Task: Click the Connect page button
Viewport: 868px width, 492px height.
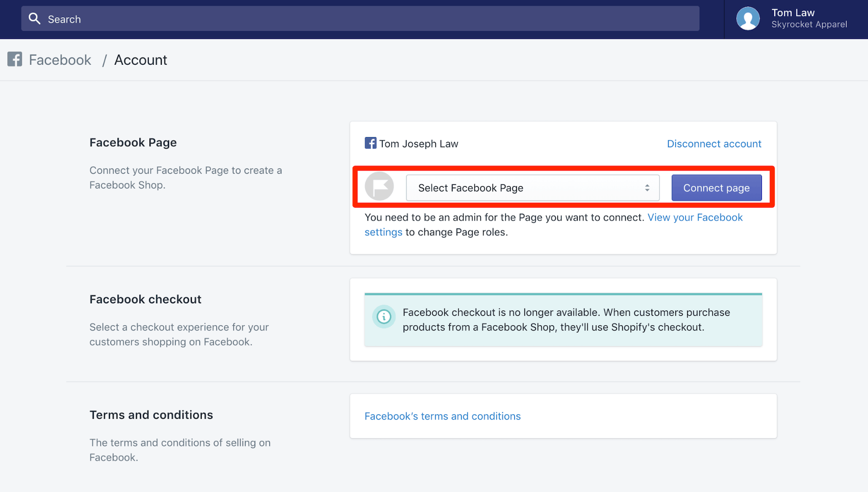Action: click(x=716, y=188)
